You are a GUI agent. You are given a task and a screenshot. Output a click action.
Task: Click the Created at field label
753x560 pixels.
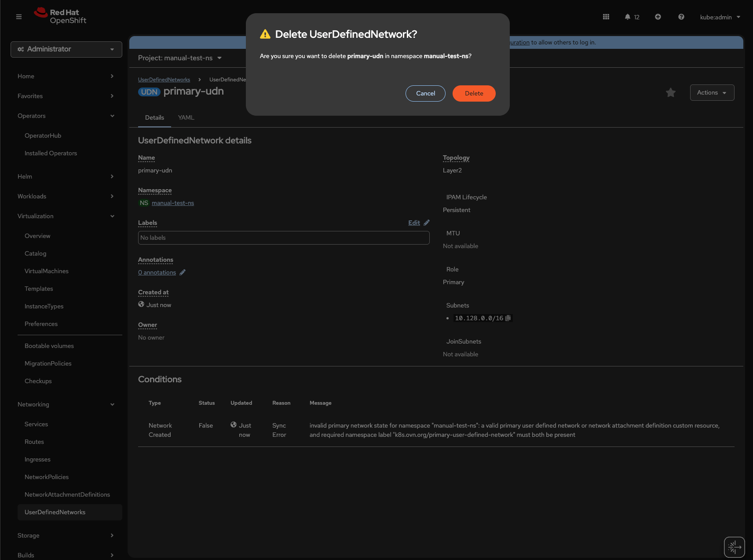(x=153, y=292)
